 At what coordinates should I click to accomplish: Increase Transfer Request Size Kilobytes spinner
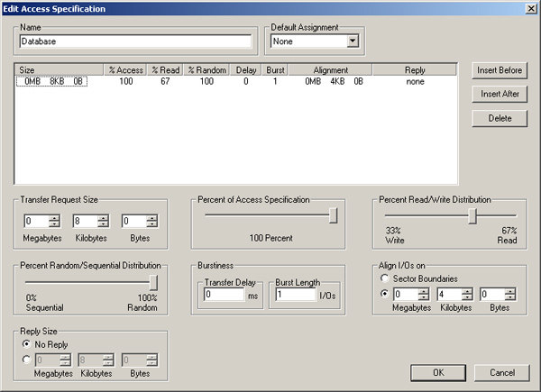pyautogui.click(x=104, y=217)
